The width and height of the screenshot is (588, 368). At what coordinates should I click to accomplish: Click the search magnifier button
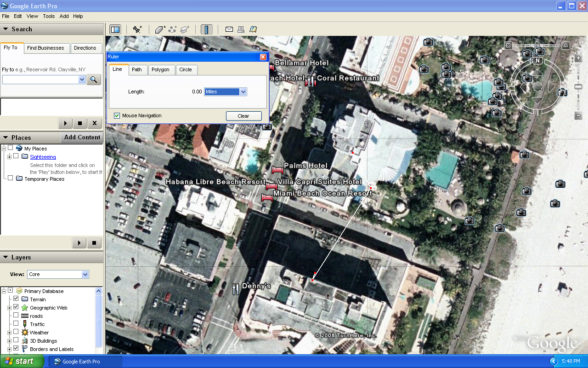pyautogui.click(x=94, y=80)
